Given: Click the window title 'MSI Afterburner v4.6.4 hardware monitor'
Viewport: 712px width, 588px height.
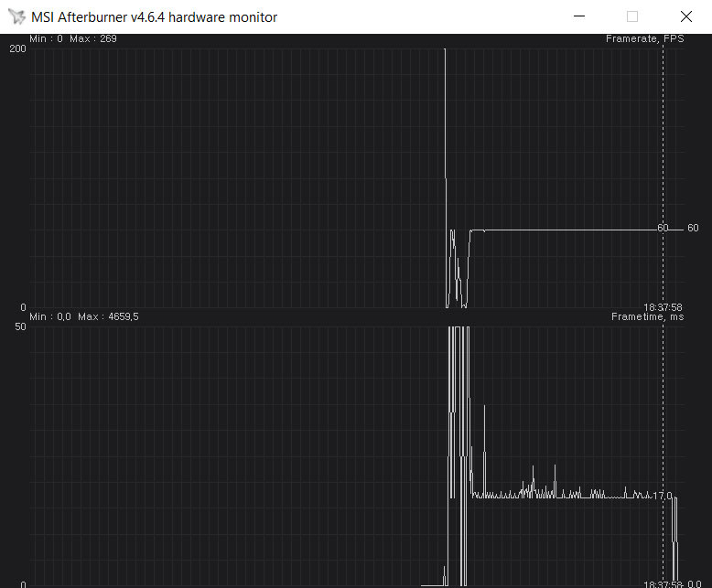Looking at the screenshot, I should click(154, 17).
